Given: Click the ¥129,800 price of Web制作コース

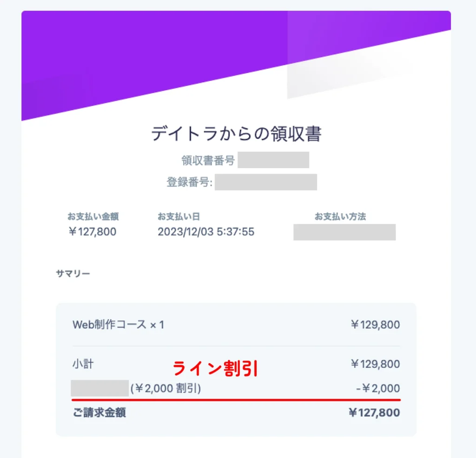Looking at the screenshot, I should [375, 325].
